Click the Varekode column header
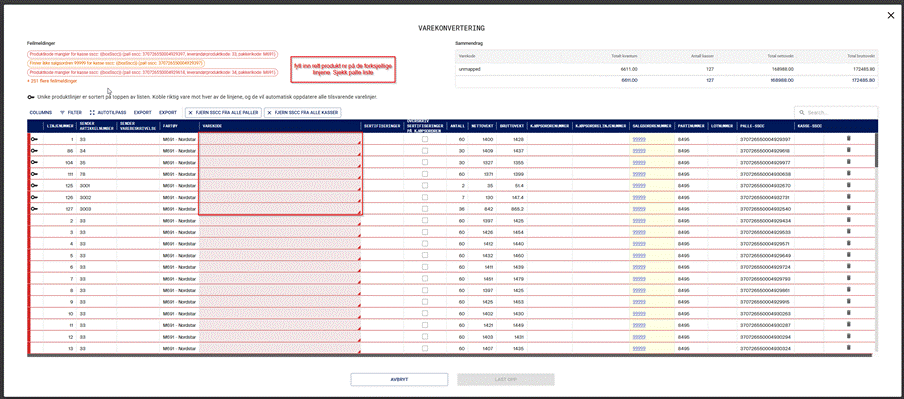The width and height of the screenshot is (904, 399). (280, 126)
